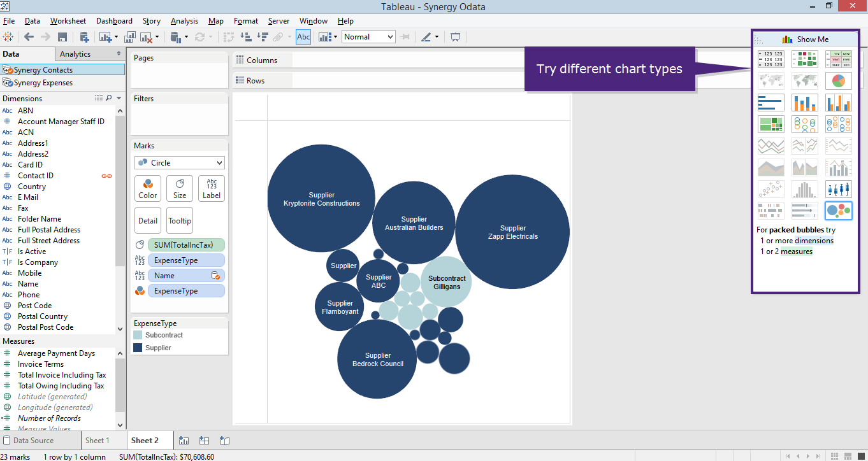
Task: Click the Name pill on Marks card
Action: (x=186, y=276)
